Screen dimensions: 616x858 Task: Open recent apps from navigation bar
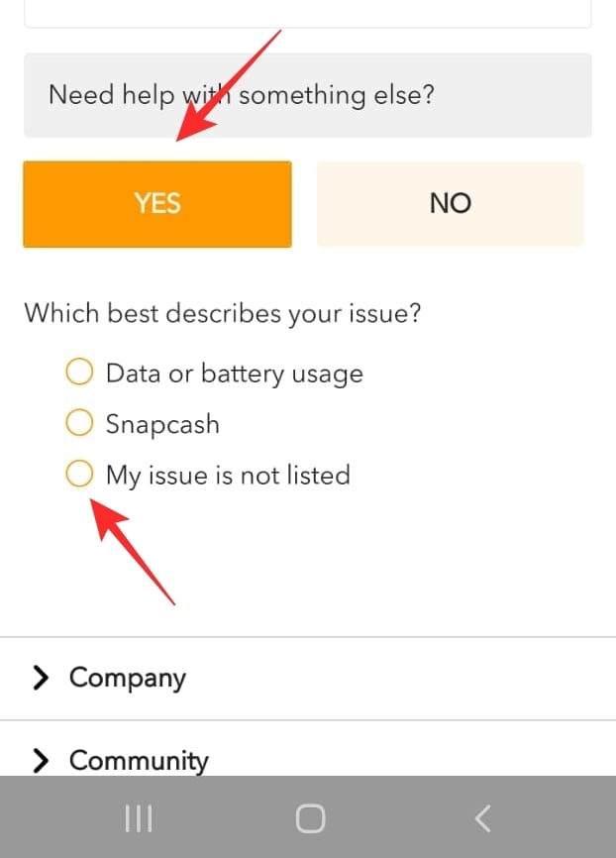[x=138, y=817]
